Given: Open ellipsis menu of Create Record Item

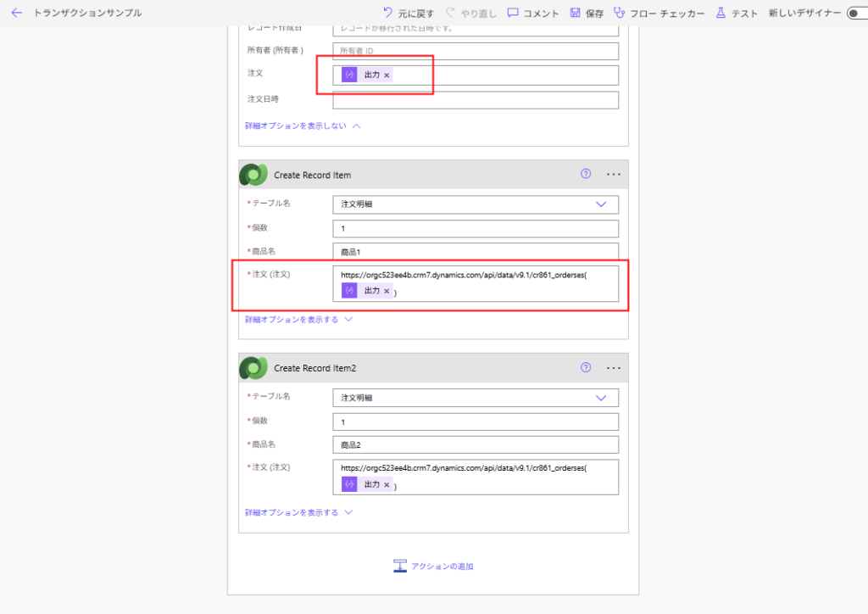Looking at the screenshot, I should 614,174.
